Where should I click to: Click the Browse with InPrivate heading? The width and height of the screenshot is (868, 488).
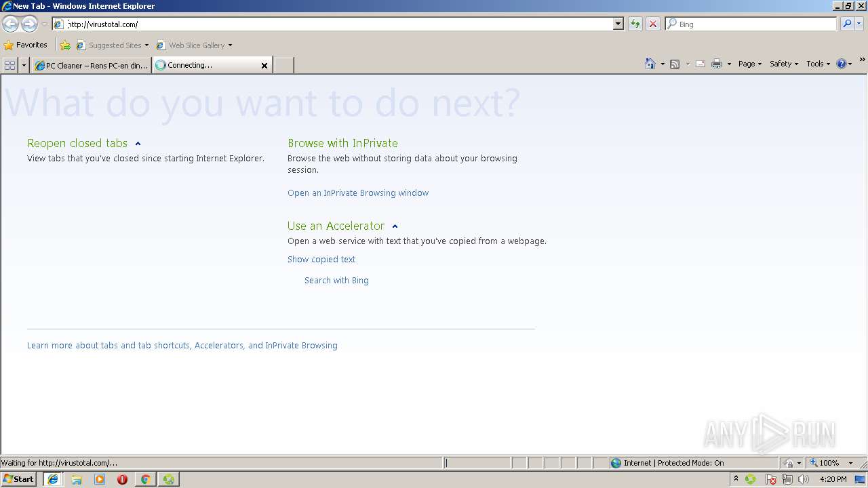point(342,143)
